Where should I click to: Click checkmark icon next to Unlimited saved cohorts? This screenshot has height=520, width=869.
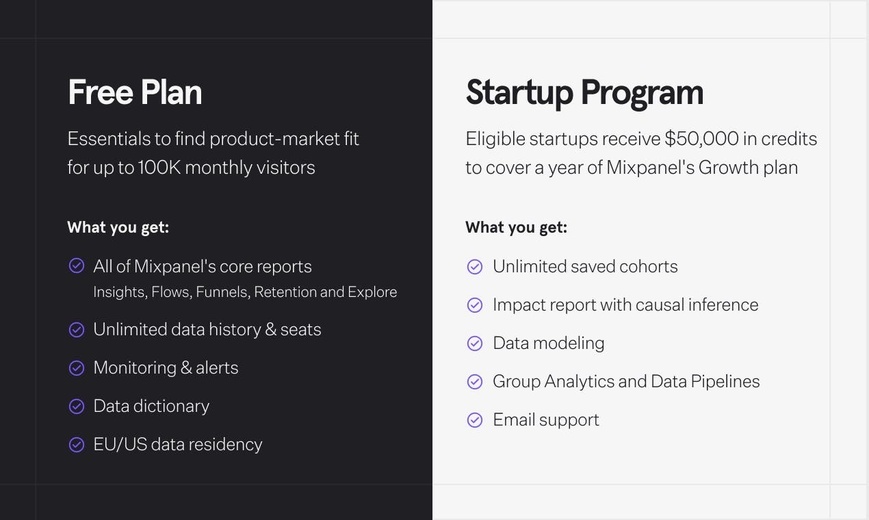coord(475,267)
